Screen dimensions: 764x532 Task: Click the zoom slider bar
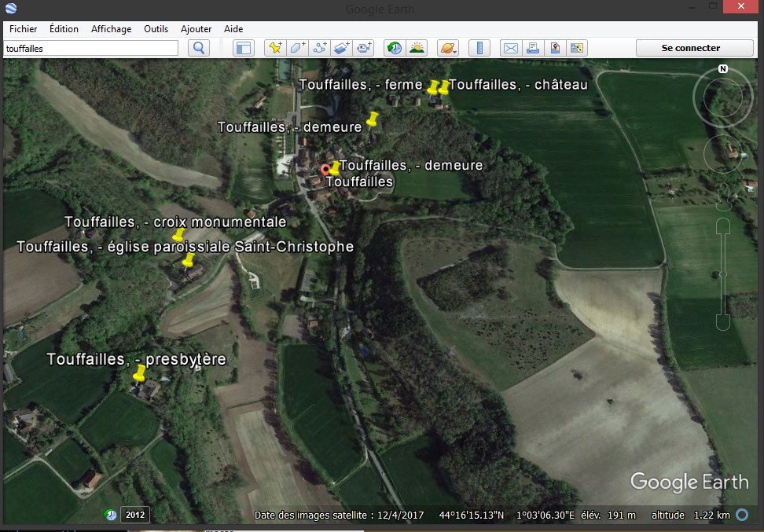[x=723, y=274]
